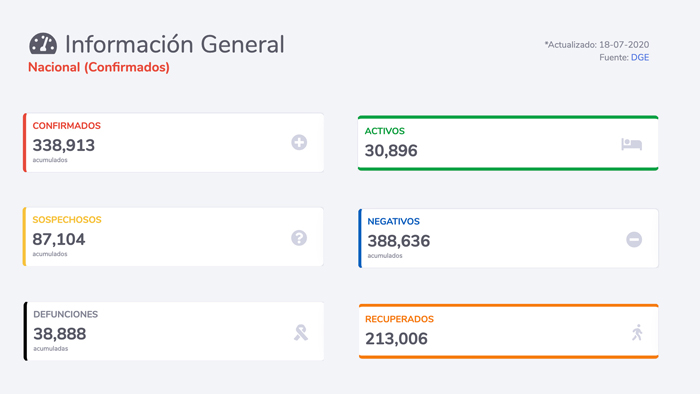The height and width of the screenshot is (394, 700).
Task: Click the Negativos 388,636 count
Action: [399, 241]
